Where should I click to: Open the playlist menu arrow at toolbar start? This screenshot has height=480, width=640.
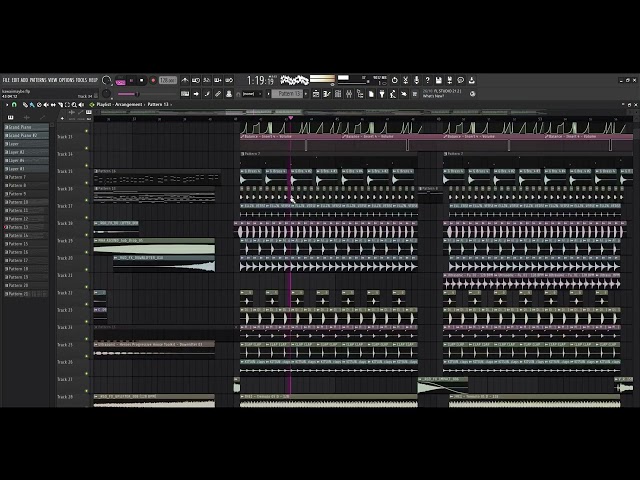click(x=7, y=105)
